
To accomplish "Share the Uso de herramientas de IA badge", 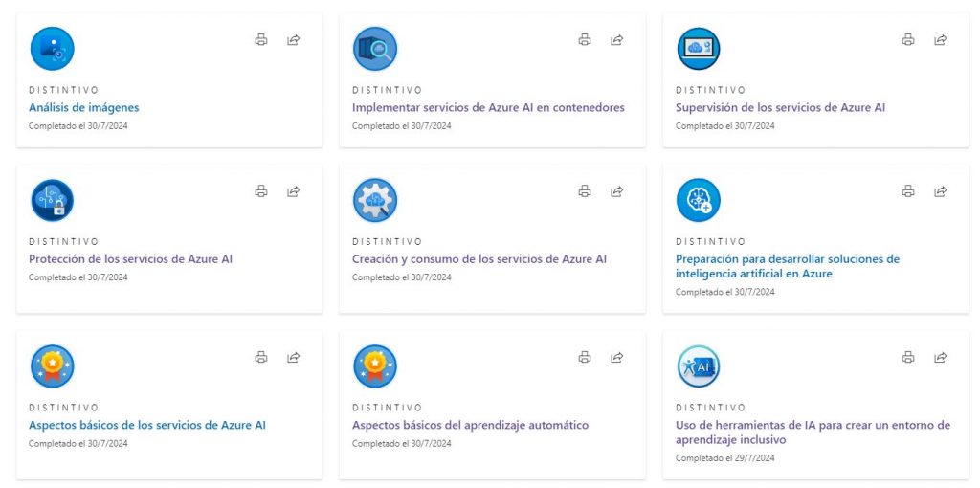I will [x=941, y=358].
